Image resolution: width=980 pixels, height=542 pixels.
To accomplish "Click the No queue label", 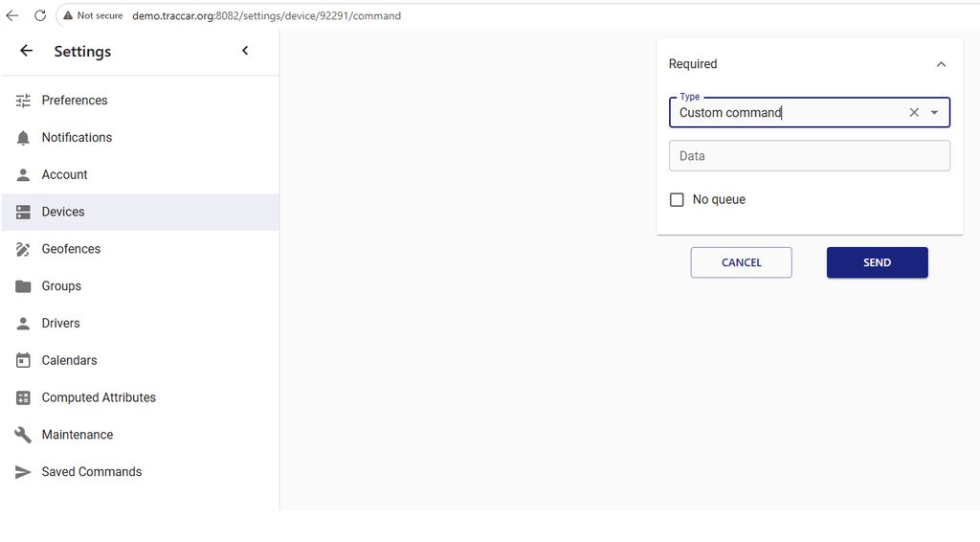I will tap(719, 199).
